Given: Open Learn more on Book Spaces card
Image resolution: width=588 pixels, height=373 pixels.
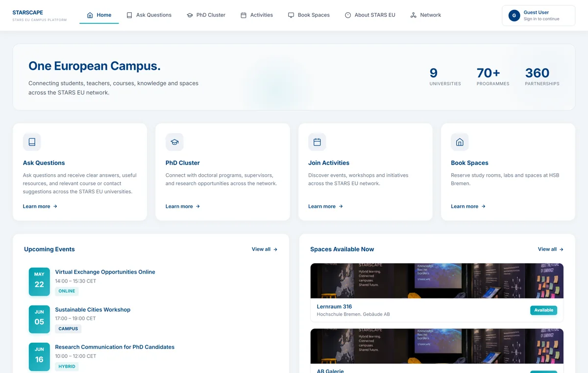Looking at the screenshot, I should [x=468, y=207].
